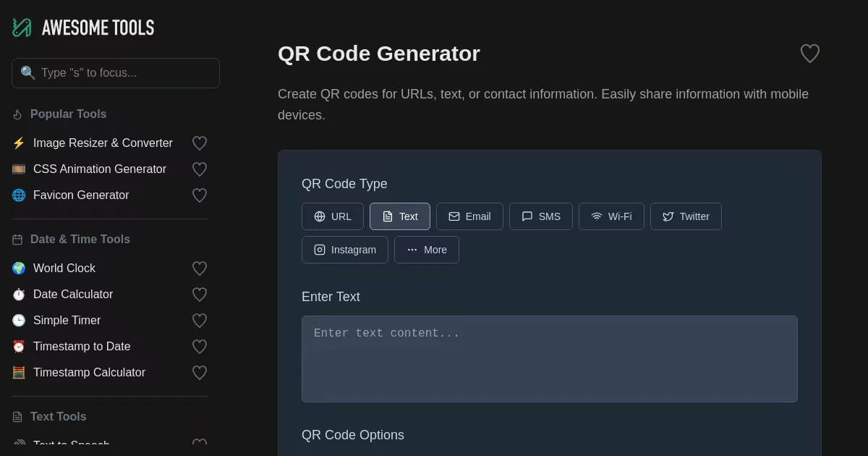Toggle favorite heart for Image Resizer & Converter
The height and width of the screenshot is (456, 868).
tap(200, 143)
